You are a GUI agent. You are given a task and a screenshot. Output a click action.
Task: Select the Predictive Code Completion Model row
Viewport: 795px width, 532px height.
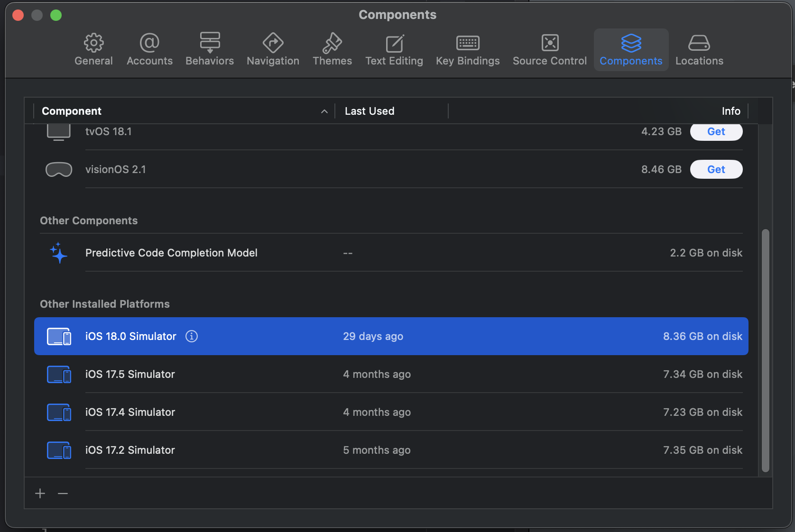pos(391,253)
